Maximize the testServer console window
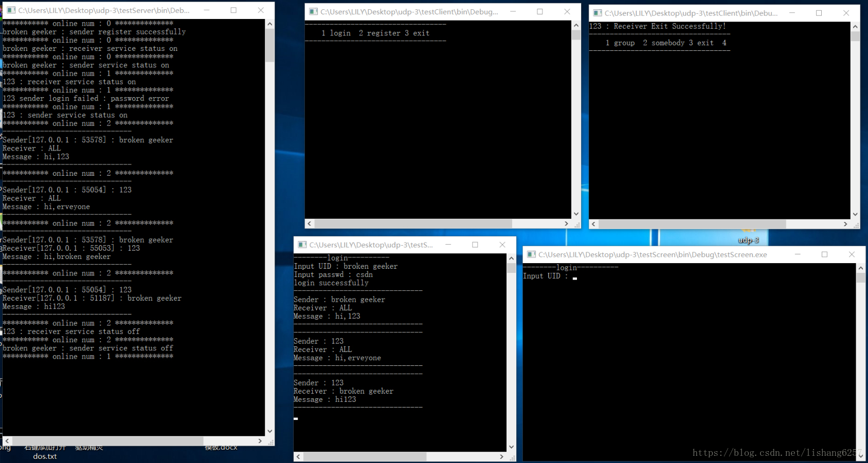The width and height of the screenshot is (868, 463). [233, 10]
